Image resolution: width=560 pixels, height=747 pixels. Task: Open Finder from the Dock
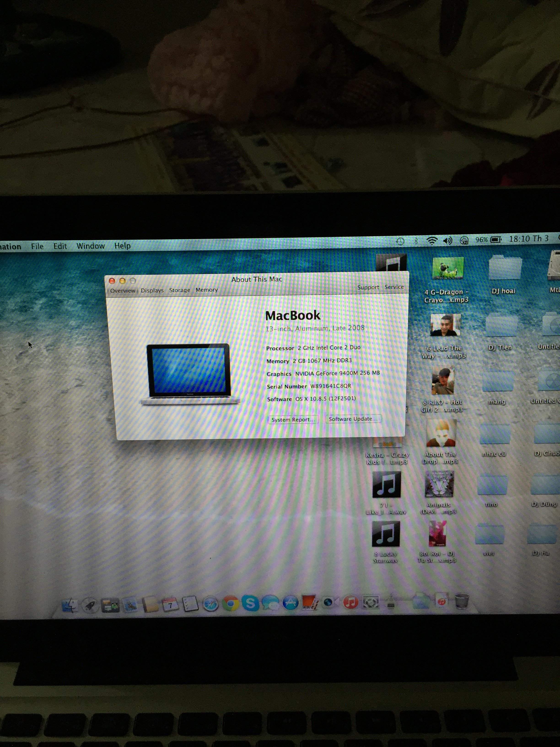point(70,605)
